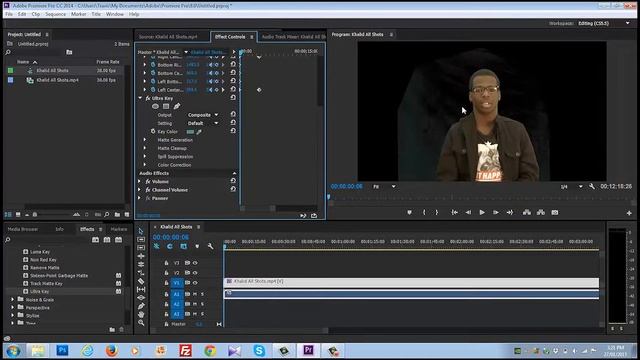Select the Rate Stretch tool in the tools panel
640x360 pixels.
[x=141, y=273]
